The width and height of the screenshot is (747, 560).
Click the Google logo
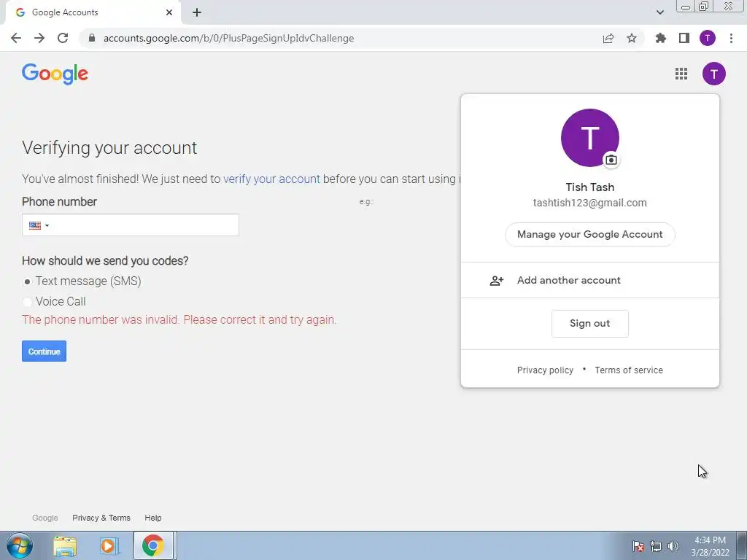(55, 74)
